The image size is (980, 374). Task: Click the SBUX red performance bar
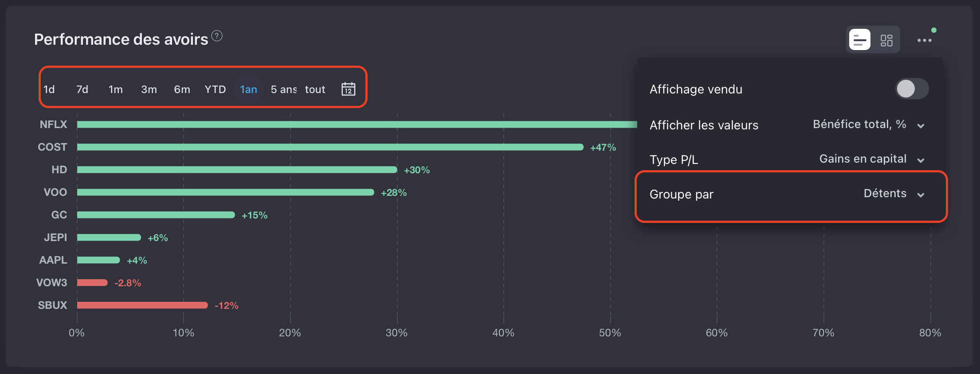[x=142, y=305]
